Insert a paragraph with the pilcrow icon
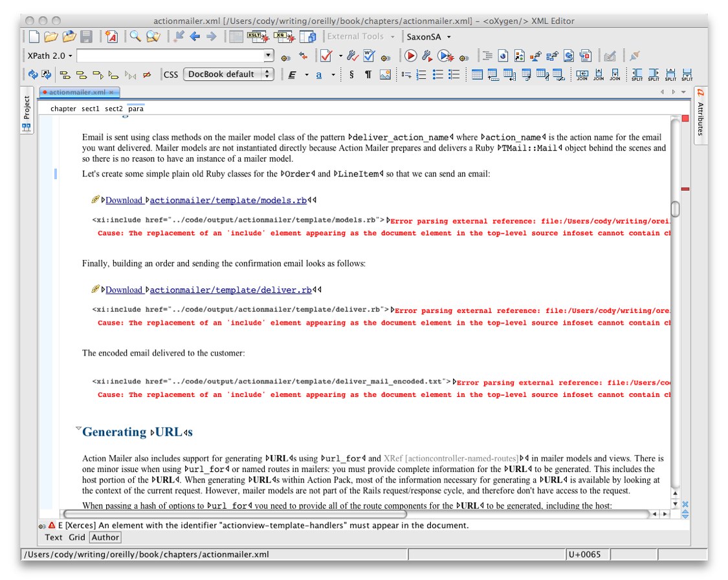This screenshot has width=728, height=580. click(x=368, y=74)
